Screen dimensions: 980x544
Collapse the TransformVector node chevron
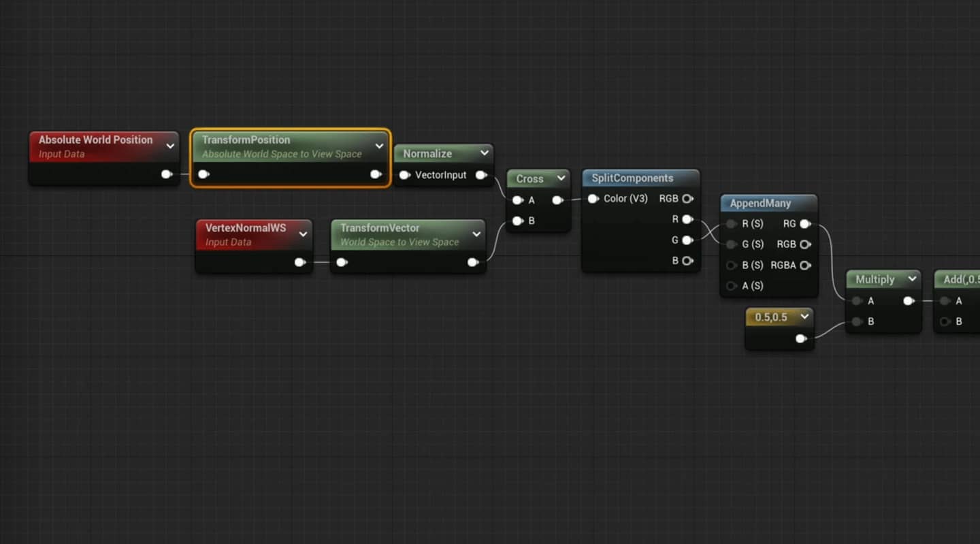[x=476, y=234]
